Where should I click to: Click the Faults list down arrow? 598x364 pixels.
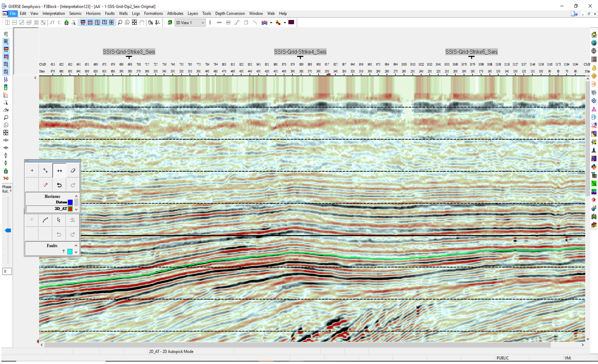[x=76, y=252]
